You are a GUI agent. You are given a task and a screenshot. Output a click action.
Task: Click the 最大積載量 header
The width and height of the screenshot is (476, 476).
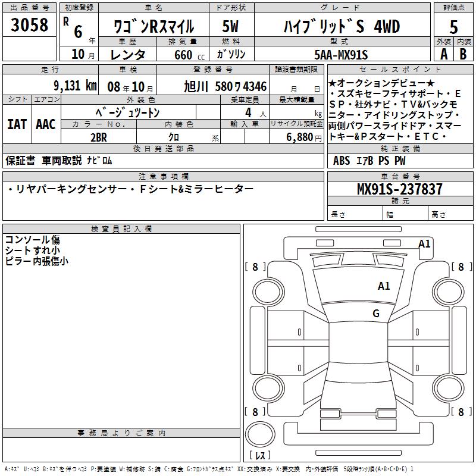(x=296, y=100)
